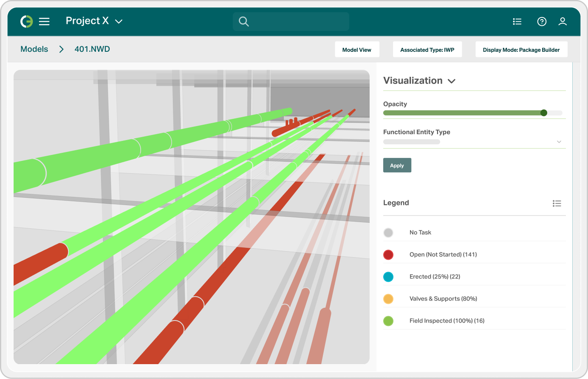Open the user profile icon

pyautogui.click(x=563, y=21)
